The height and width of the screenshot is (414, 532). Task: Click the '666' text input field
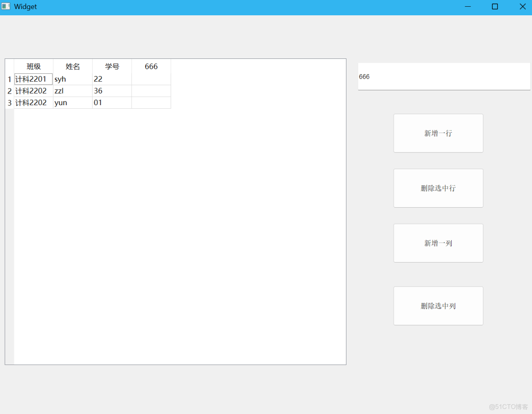(443, 76)
